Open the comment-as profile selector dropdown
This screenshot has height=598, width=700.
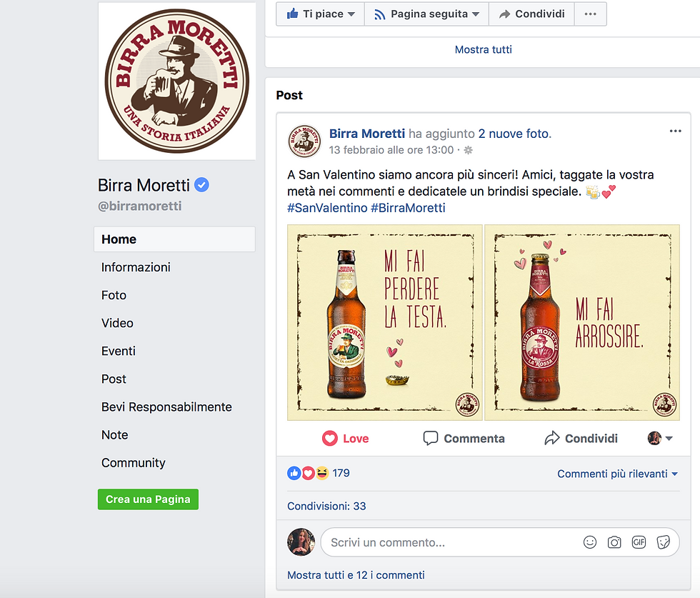(x=660, y=438)
